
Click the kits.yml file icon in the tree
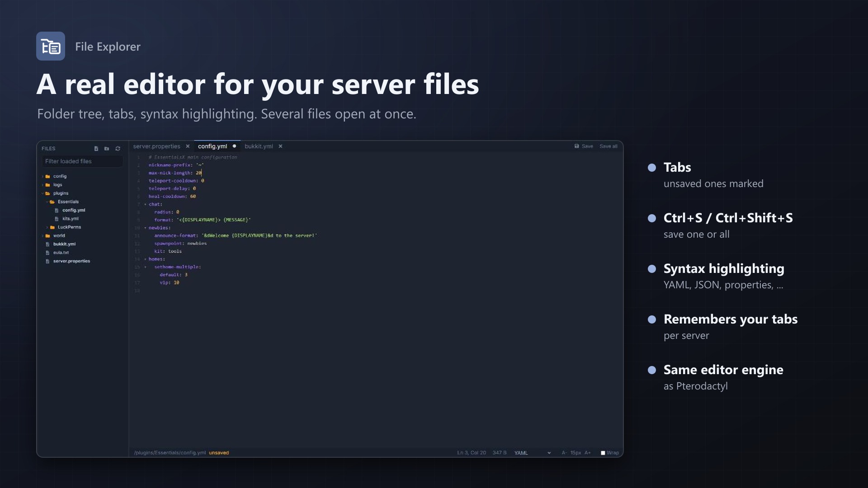[x=57, y=219]
